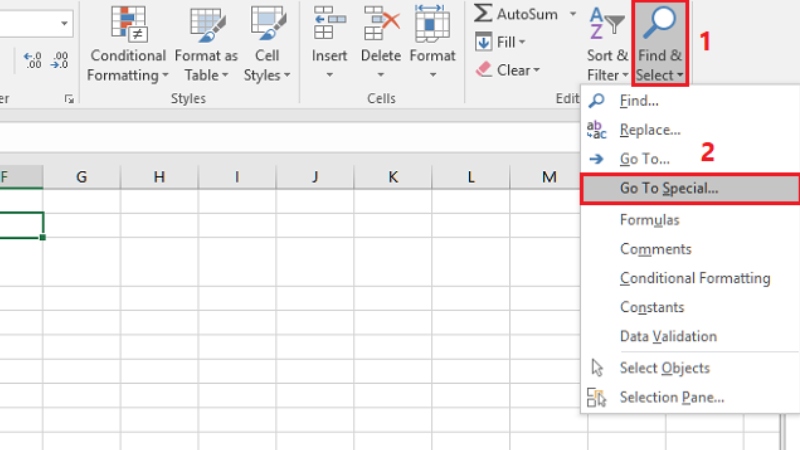The height and width of the screenshot is (450, 800).
Task: Open the Cell Styles gallery
Action: (x=267, y=44)
